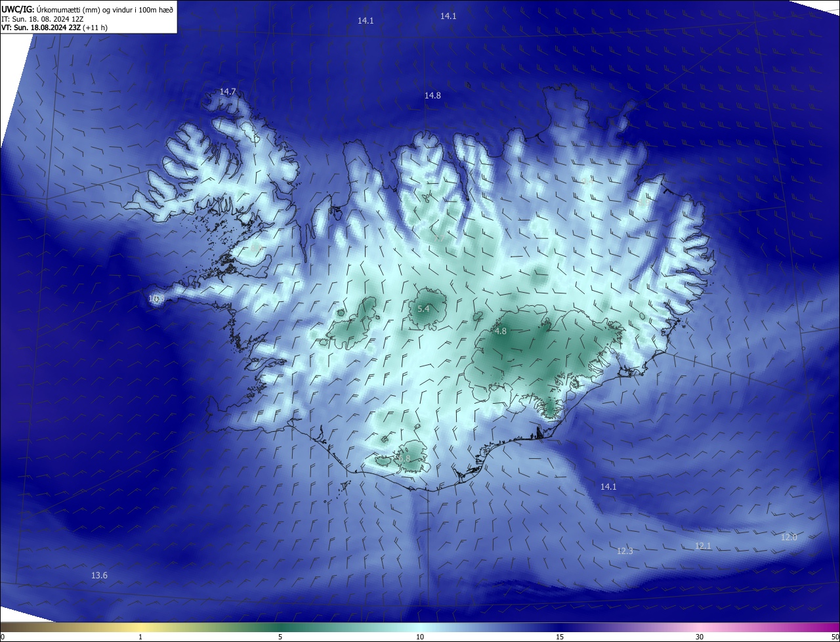The height and width of the screenshot is (642, 840).
Task: Click the 14.8 value north of Iceland
Action: (x=432, y=95)
